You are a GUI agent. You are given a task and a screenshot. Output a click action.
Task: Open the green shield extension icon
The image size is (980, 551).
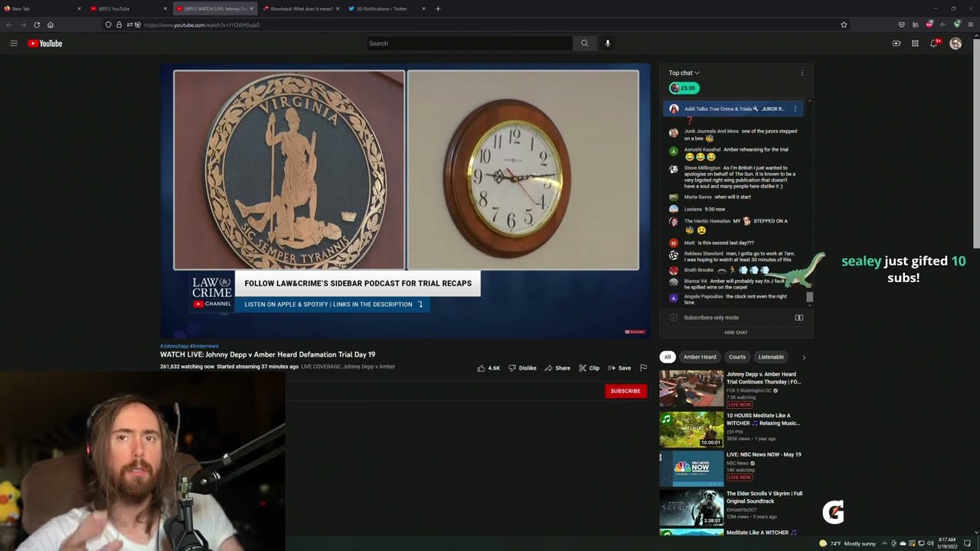(957, 24)
